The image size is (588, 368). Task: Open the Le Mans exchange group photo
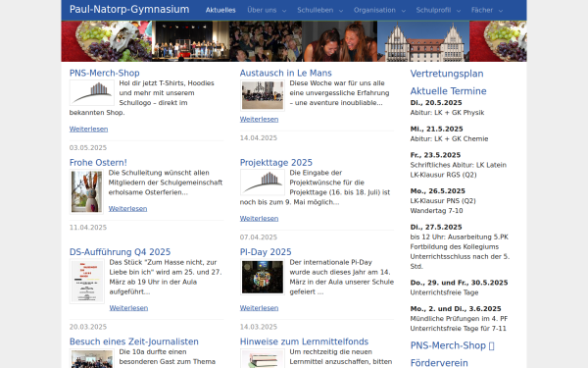click(x=263, y=95)
